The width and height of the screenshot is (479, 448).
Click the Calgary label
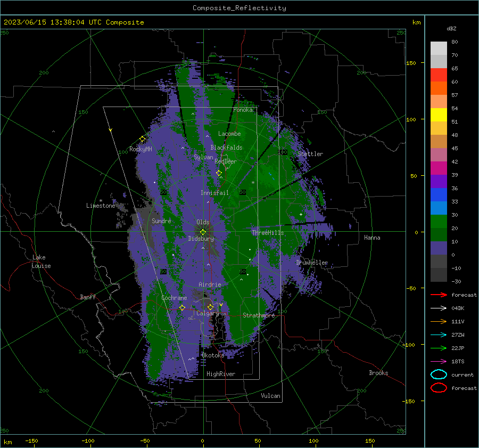click(x=208, y=313)
